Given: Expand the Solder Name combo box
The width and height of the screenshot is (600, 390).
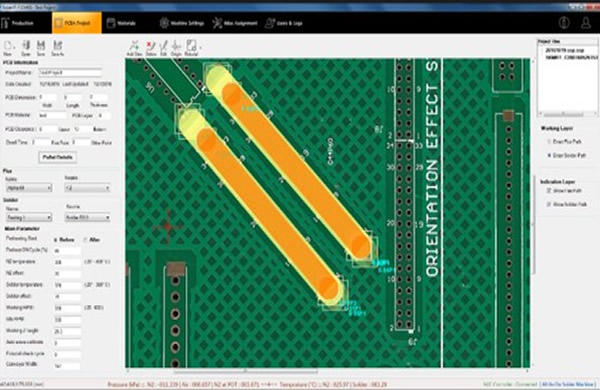Looking at the screenshot, I should pyautogui.click(x=29, y=217).
